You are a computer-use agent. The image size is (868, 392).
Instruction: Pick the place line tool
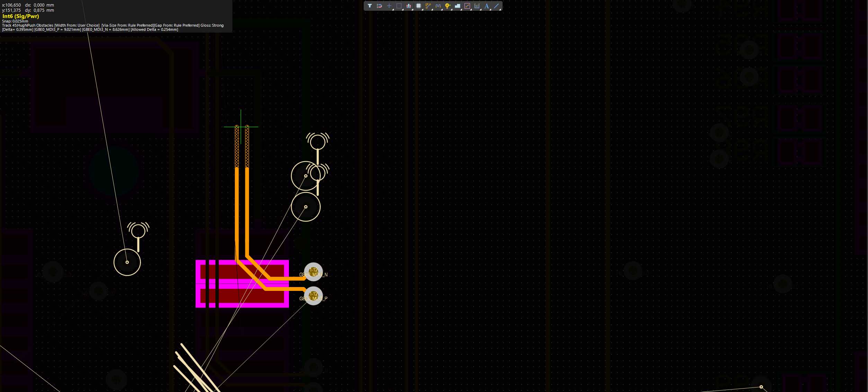(x=496, y=6)
